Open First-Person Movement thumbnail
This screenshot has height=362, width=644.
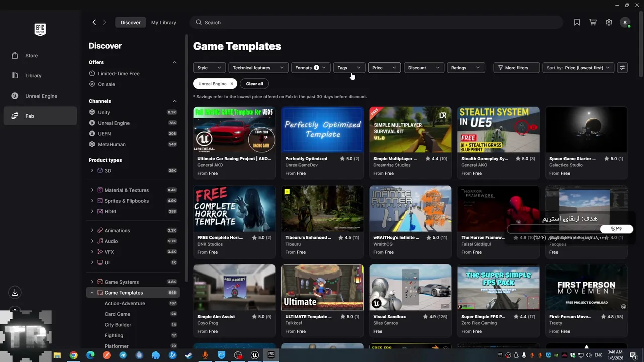click(x=587, y=287)
